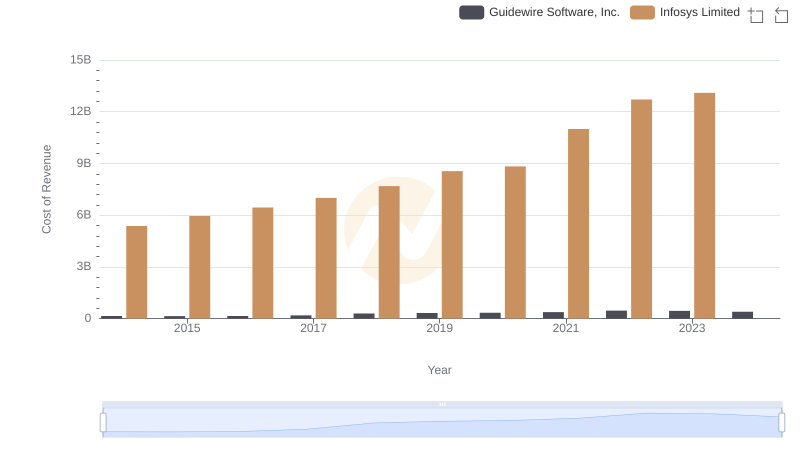Click the 0 y-axis label
This screenshot has width=800, height=461.
click(x=88, y=319)
